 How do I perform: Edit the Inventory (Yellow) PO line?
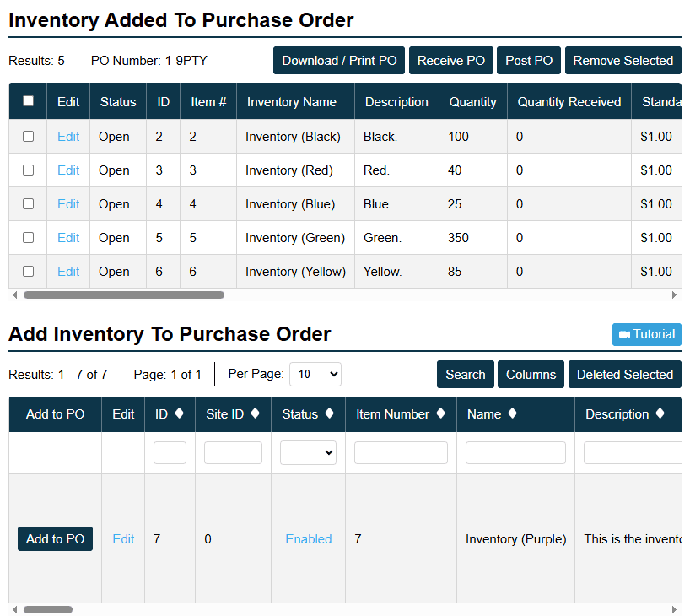(68, 272)
